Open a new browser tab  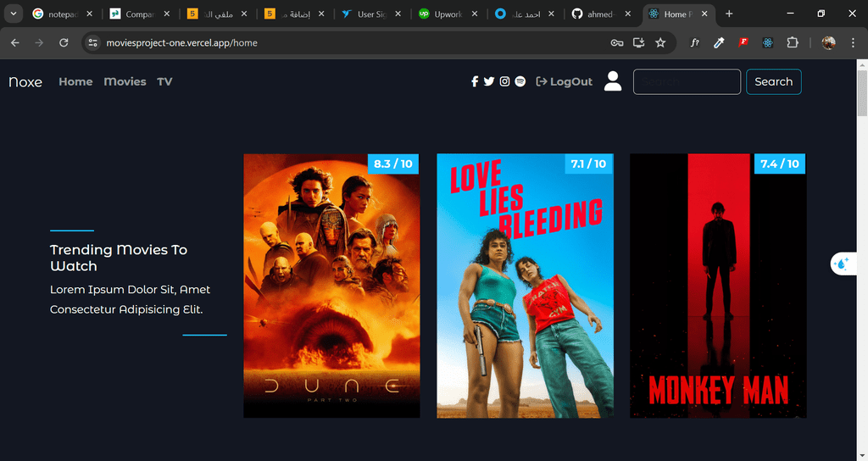click(x=729, y=14)
